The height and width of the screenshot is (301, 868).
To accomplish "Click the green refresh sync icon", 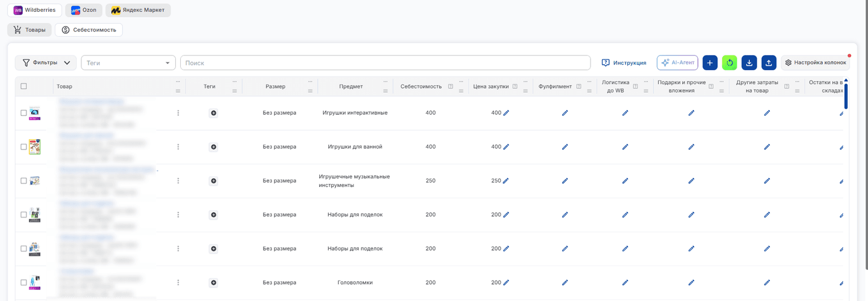I will click(730, 63).
